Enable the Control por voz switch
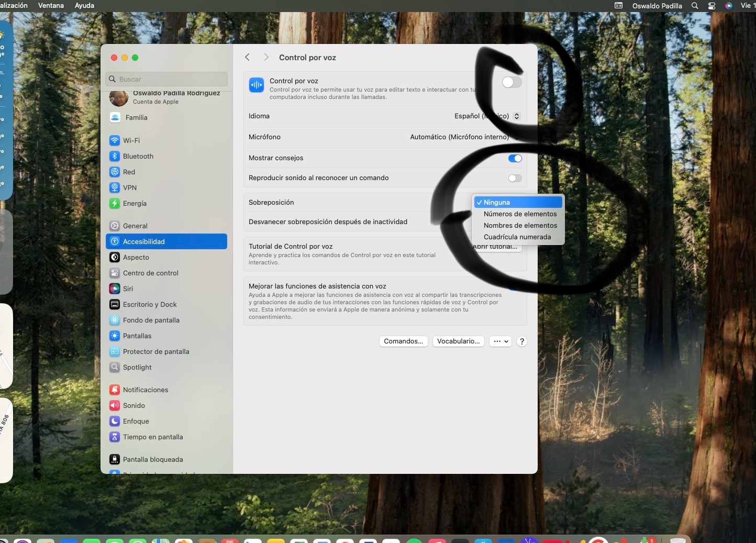This screenshot has width=756, height=543. 512,82
